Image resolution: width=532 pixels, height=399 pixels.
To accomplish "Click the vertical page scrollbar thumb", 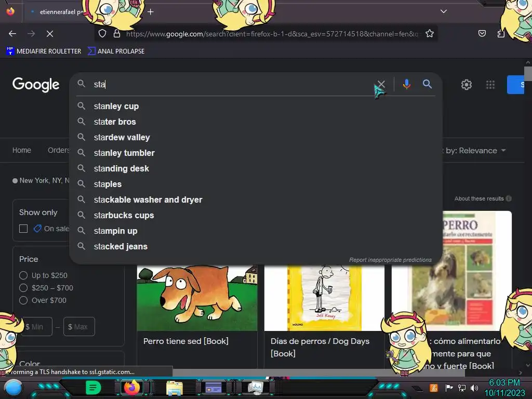I will [x=528, y=74].
